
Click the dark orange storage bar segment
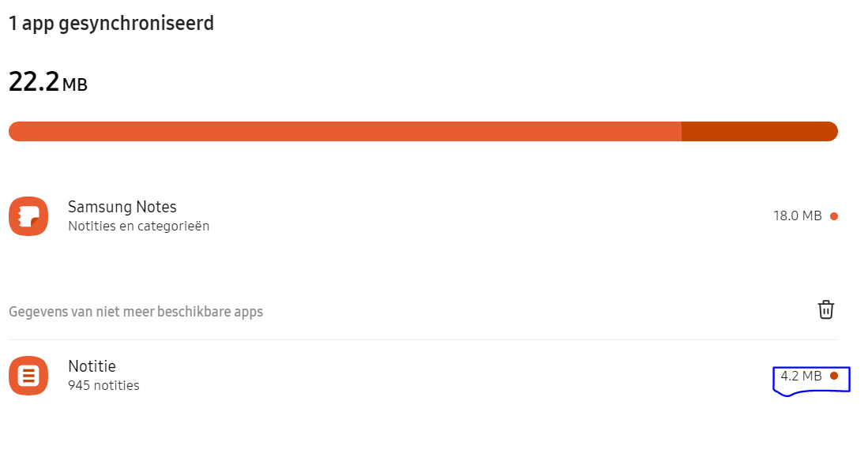point(758,131)
